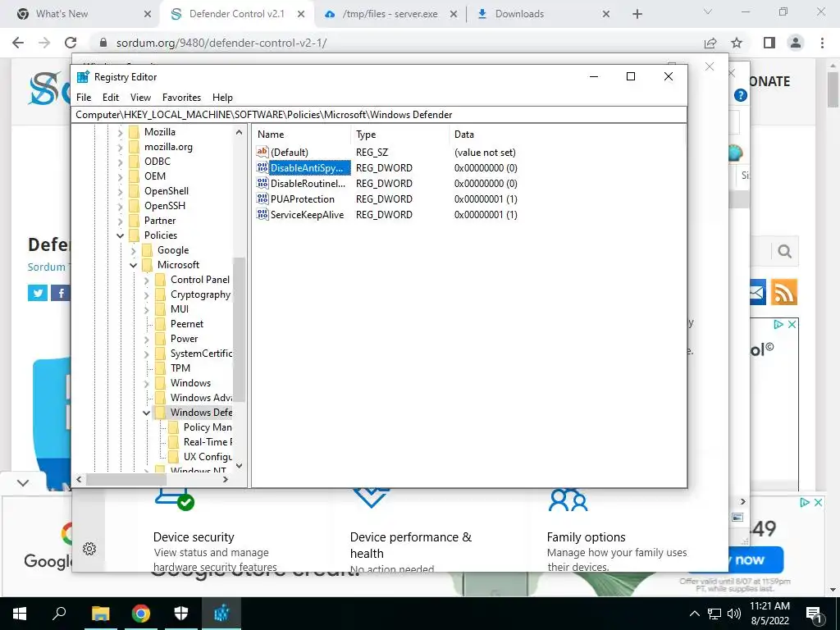Bookmark this page with the star icon
This screenshot has height=630, width=840.
click(737, 43)
